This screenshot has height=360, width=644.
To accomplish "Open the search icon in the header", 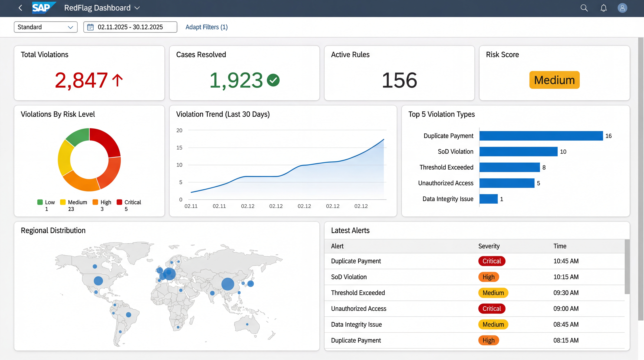I will [x=584, y=8].
